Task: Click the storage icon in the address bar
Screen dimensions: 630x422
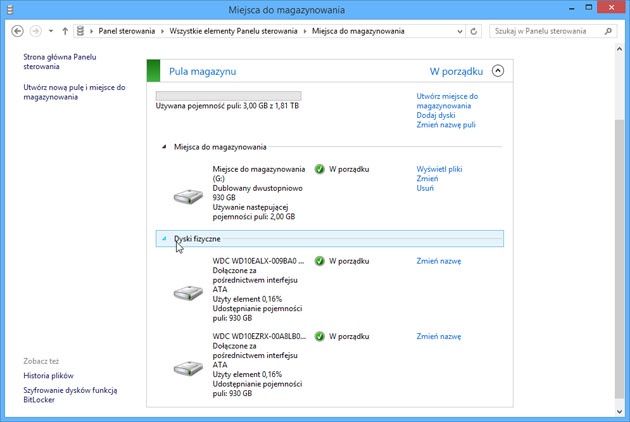Action: point(80,31)
